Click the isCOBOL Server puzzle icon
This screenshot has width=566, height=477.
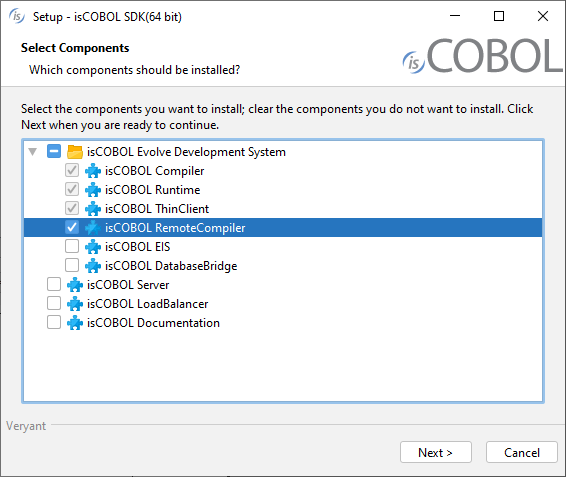[x=75, y=285]
